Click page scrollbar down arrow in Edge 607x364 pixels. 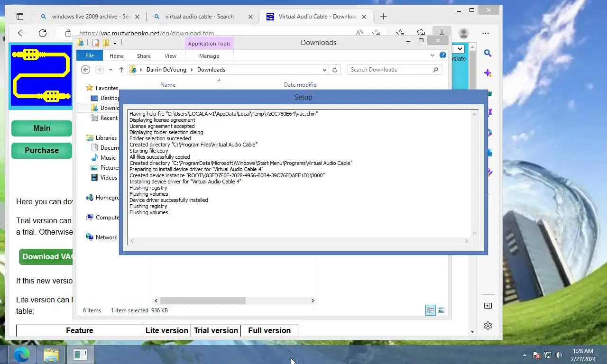click(472, 332)
